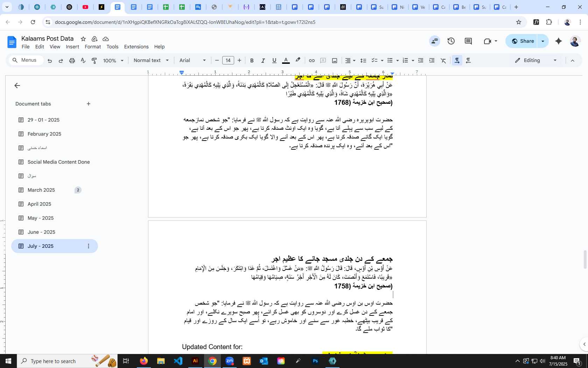This screenshot has width=588, height=368.
Task: Open text alignment dropdown
Action: (x=350, y=61)
